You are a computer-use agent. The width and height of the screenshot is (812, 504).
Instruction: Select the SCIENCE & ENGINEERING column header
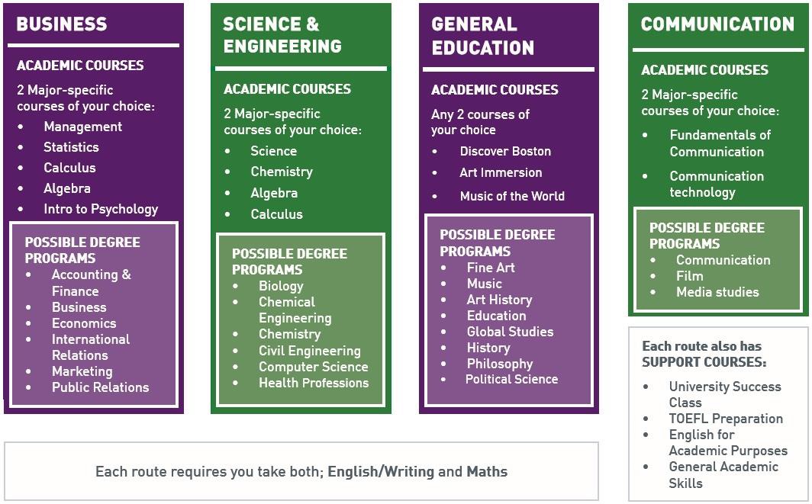click(x=282, y=35)
